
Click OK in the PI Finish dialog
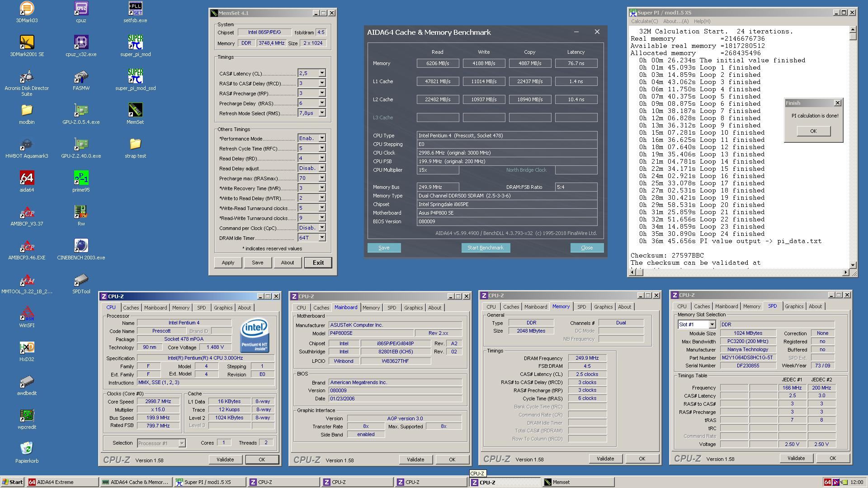[813, 131]
